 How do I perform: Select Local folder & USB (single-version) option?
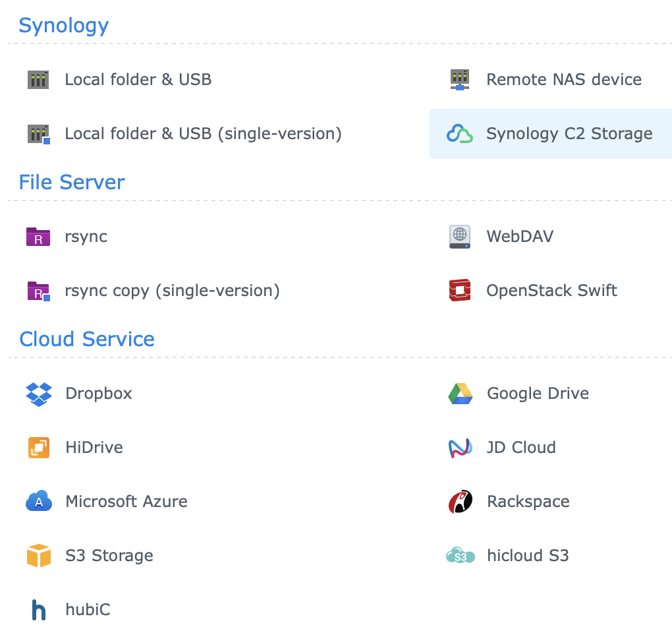click(x=203, y=134)
